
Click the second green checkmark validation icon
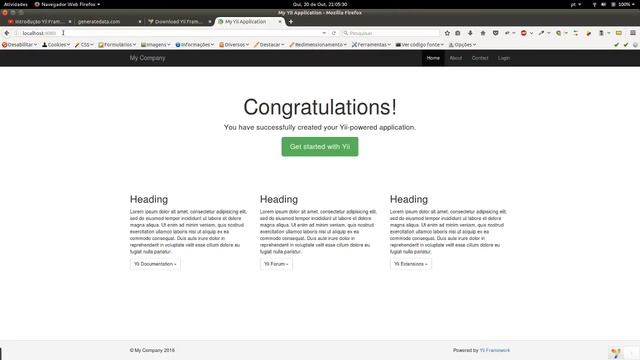pos(626,44)
